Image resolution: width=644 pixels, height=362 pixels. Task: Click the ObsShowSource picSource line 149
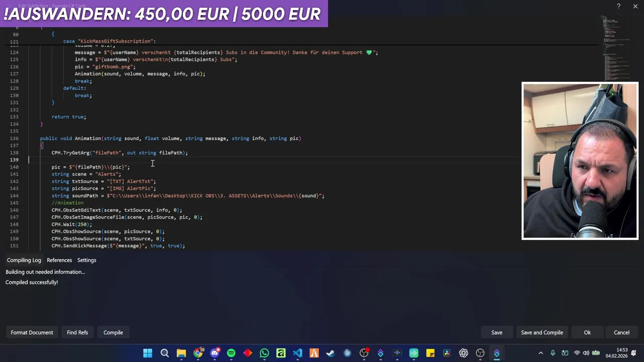108,232
